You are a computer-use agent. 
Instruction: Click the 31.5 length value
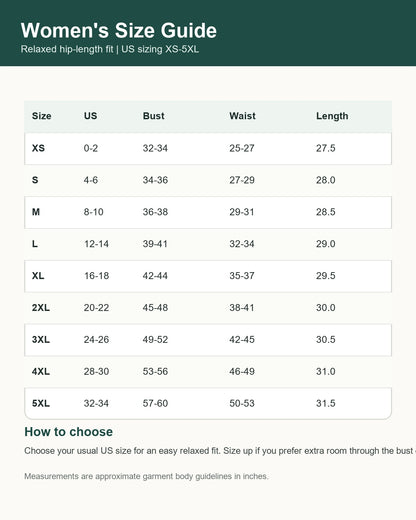tap(326, 403)
